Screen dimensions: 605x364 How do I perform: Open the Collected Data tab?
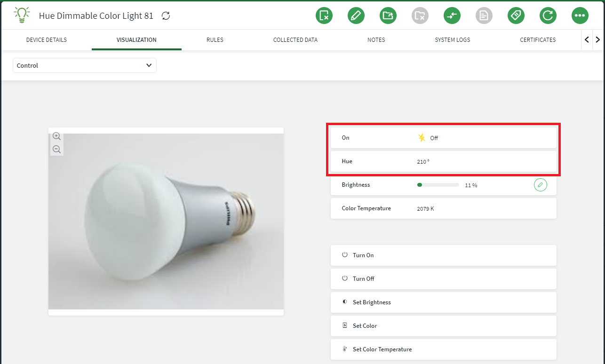click(x=295, y=40)
